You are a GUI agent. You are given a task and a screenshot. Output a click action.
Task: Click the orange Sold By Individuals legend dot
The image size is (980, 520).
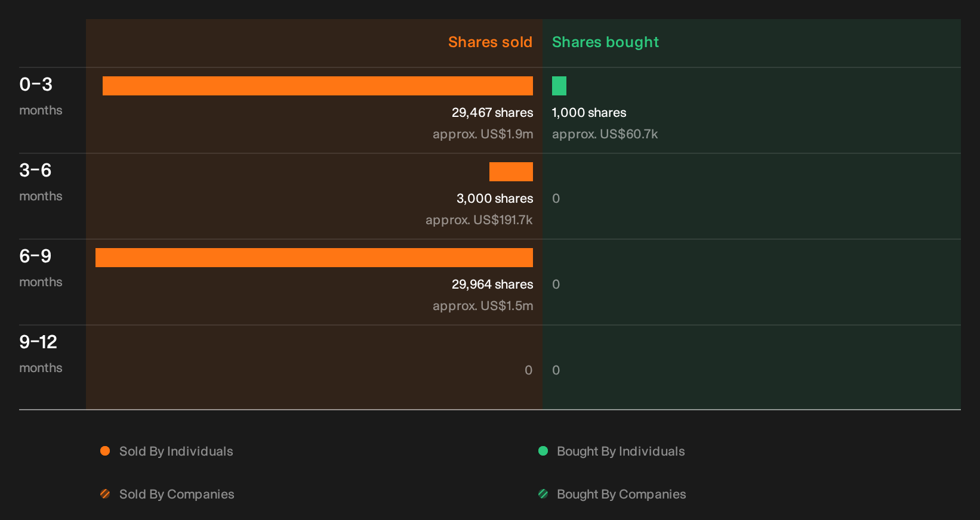[105, 451]
